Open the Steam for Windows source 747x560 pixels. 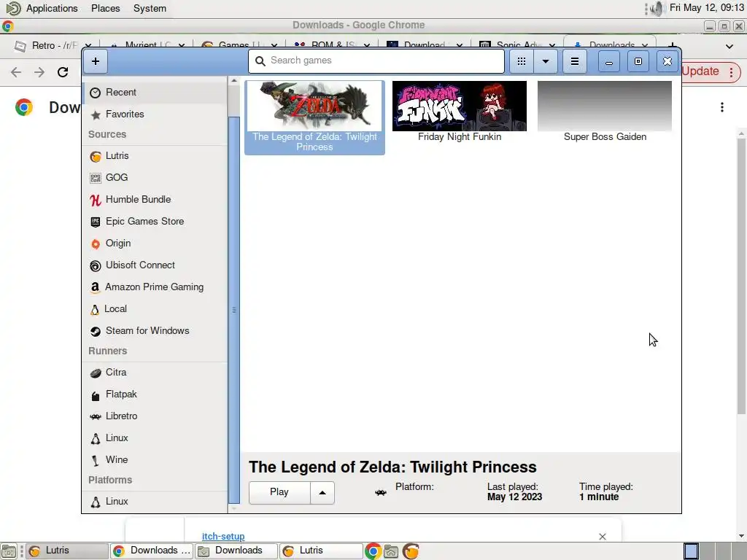pos(155,331)
